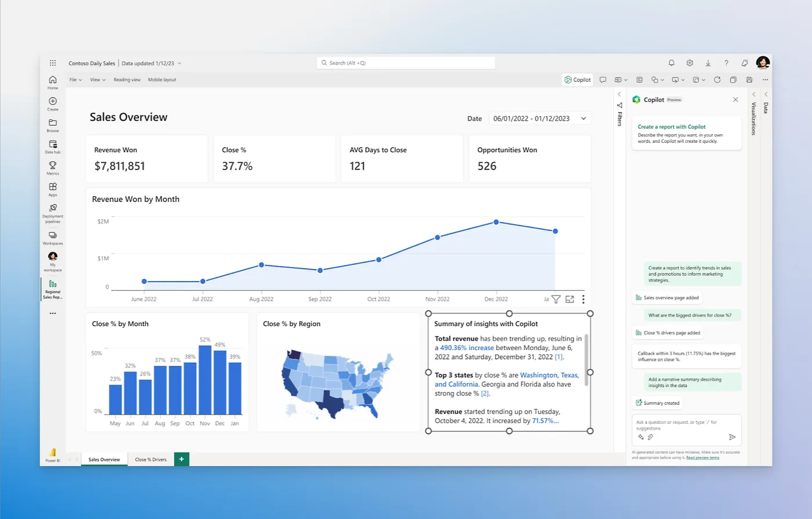Screen dimensions: 812x519
Task: Switch to the Close % Drivers tab
Action: click(151, 459)
